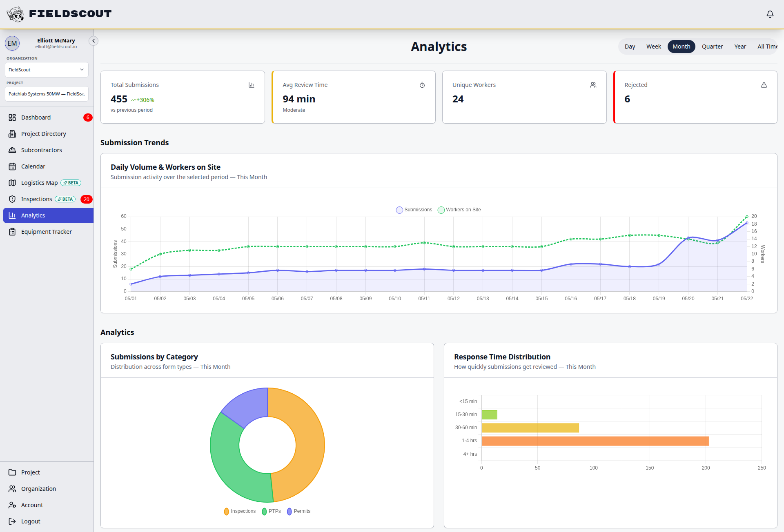Click the Analytics bar chart sidebar icon
Image resolution: width=784 pixels, height=532 pixels.
[12, 215]
